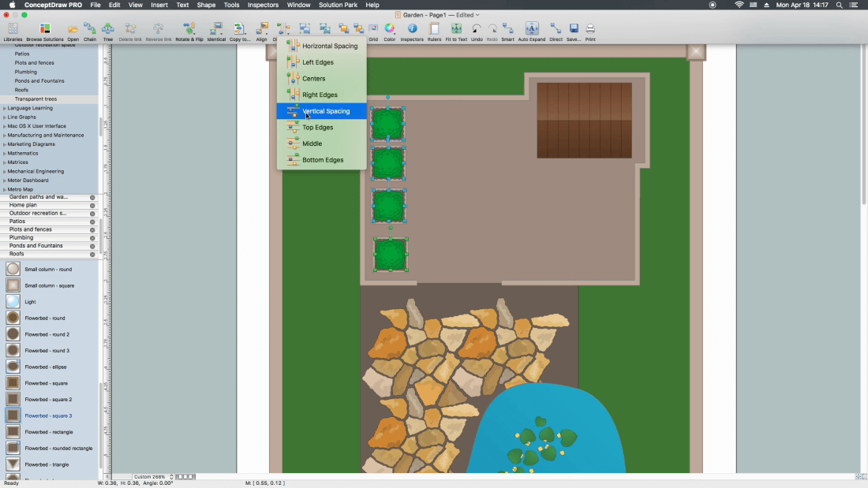Close the Patios library
The width and height of the screenshot is (868, 488).
pos(92,222)
